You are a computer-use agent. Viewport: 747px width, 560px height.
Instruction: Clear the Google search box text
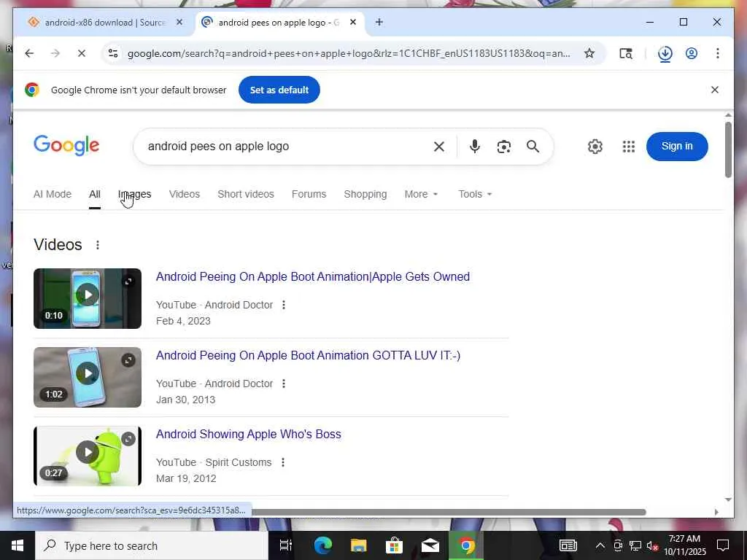pyautogui.click(x=438, y=146)
